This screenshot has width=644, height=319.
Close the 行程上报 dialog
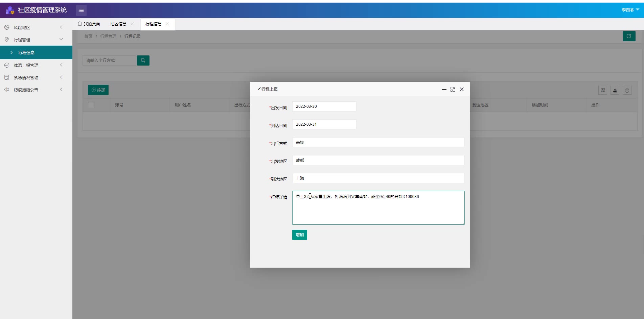(462, 89)
